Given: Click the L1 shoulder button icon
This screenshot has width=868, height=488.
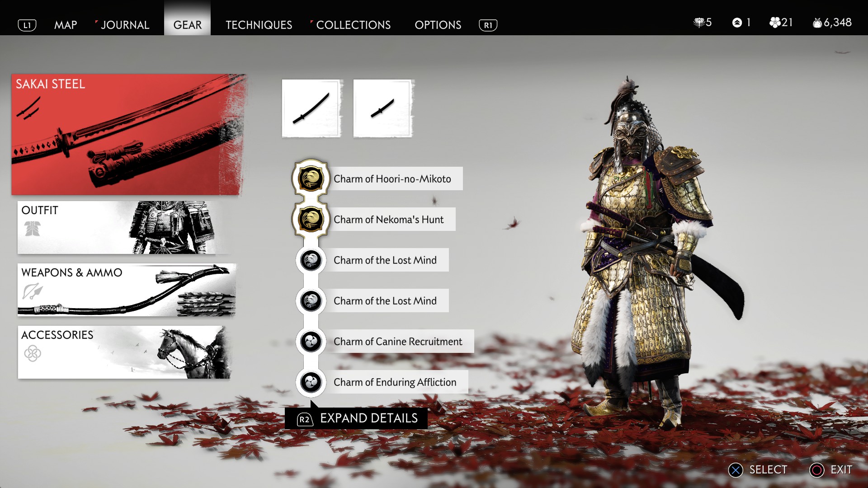Looking at the screenshot, I should coord(27,25).
